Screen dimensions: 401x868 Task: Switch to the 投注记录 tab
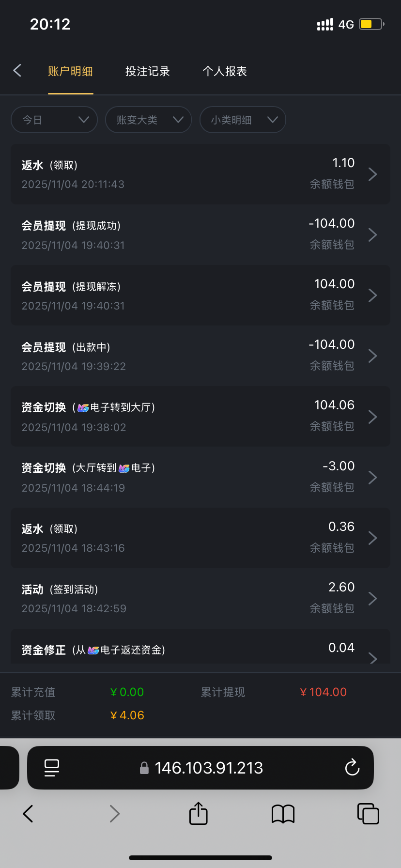point(147,71)
